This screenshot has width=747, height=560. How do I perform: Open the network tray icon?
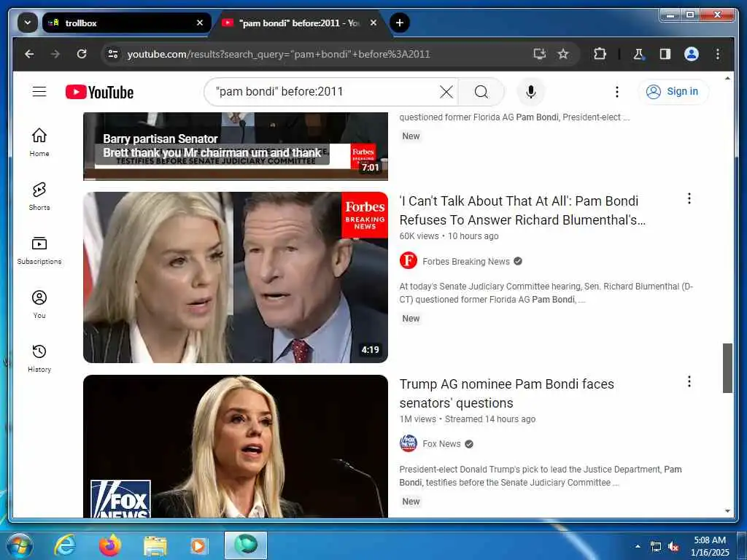pos(656,547)
